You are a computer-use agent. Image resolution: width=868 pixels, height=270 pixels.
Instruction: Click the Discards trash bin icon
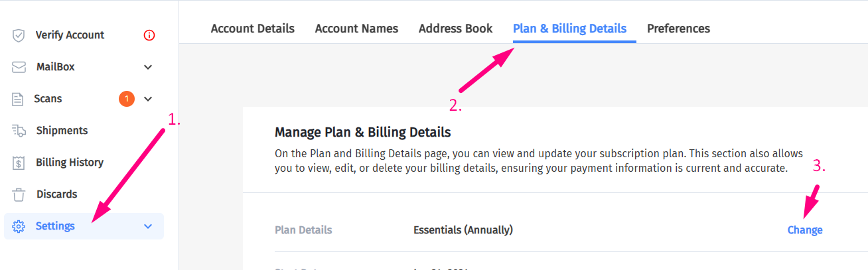tap(19, 194)
